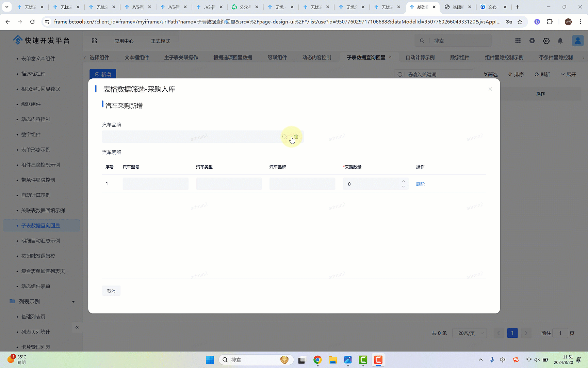This screenshot has height=368, width=588.
Task: Decrease 采购数量 with the down arrow
Action: click(403, 187)
